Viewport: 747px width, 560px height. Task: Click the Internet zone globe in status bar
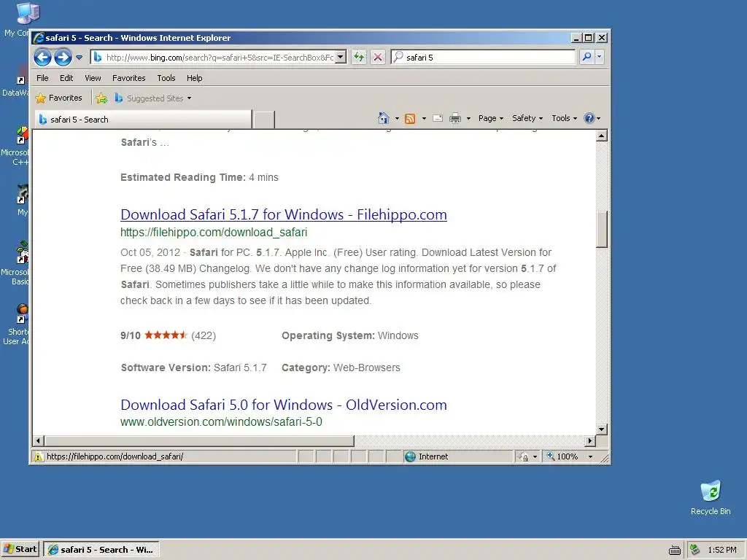click(410, 456)
